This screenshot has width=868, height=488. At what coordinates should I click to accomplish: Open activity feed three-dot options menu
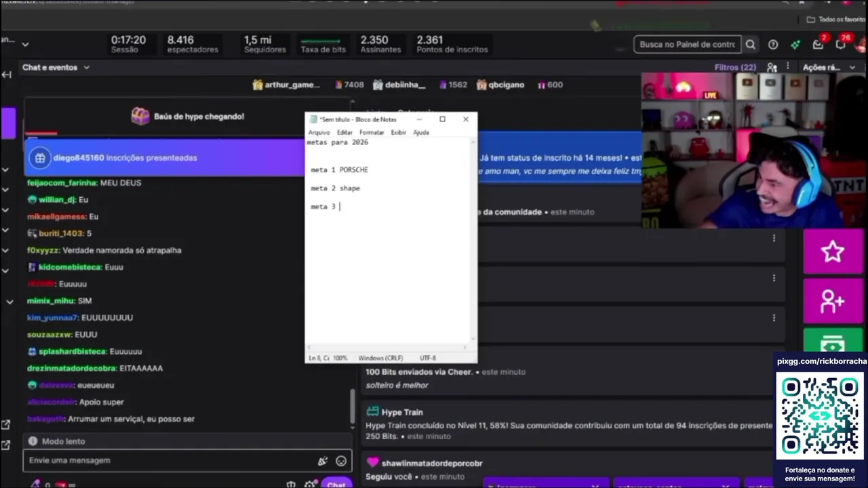tap(787, 67)
